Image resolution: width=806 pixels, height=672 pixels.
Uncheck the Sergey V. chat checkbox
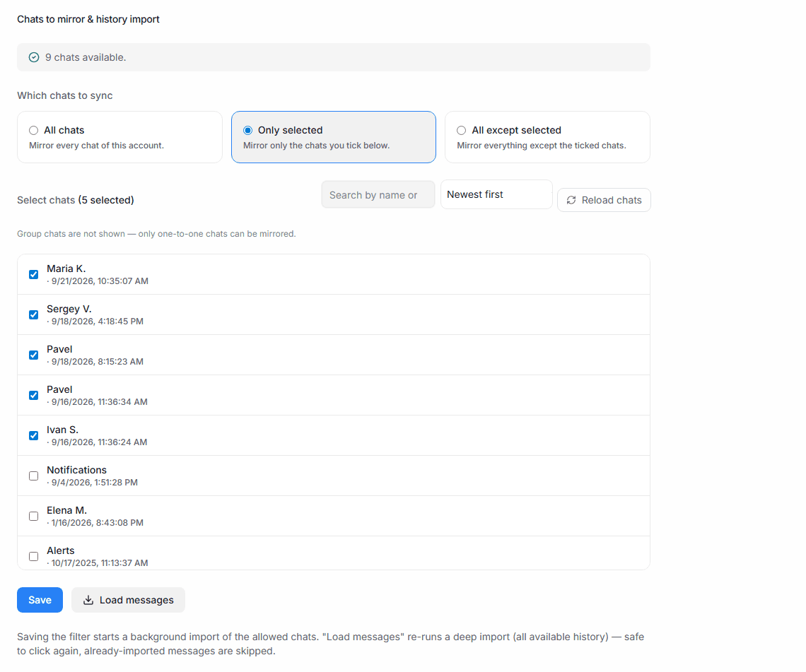click(x=34, y=315)
